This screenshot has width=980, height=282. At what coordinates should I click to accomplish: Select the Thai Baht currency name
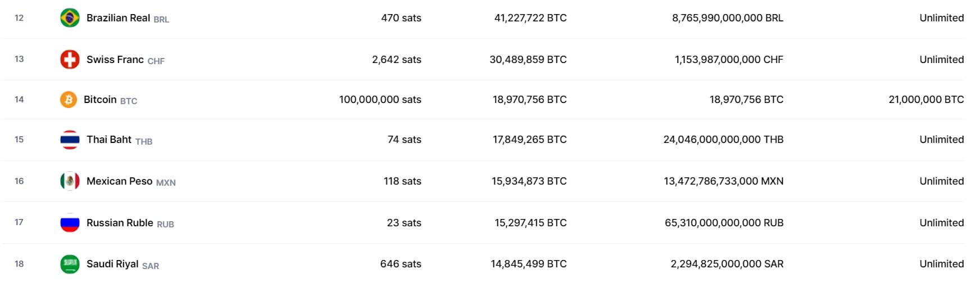(109, 140)
